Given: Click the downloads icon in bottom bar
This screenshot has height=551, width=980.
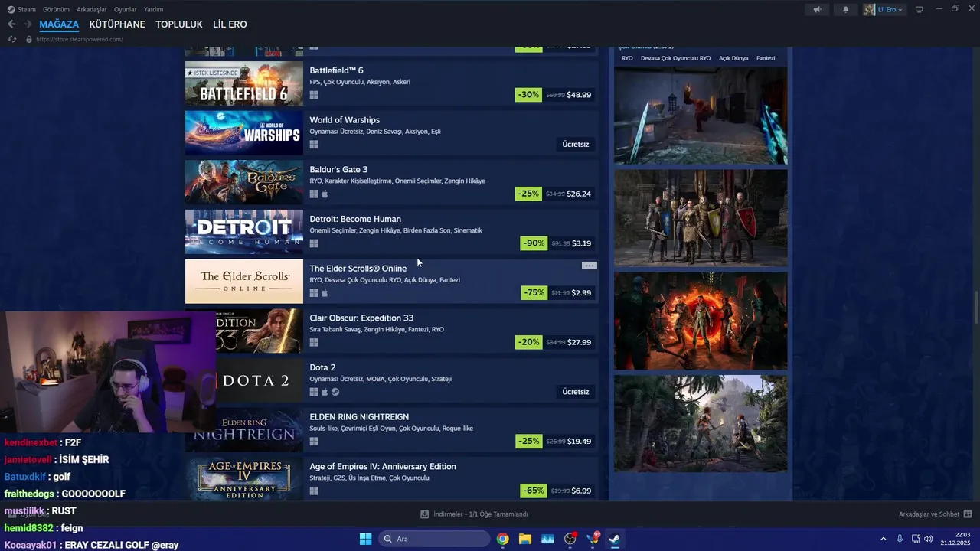Looking at the screenshot, I should (425, 514).
